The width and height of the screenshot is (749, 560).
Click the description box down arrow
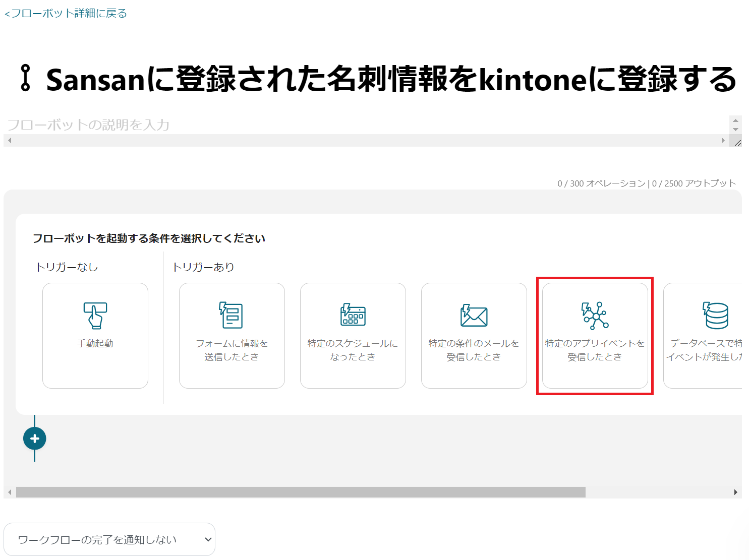click(x=735, y=129)
